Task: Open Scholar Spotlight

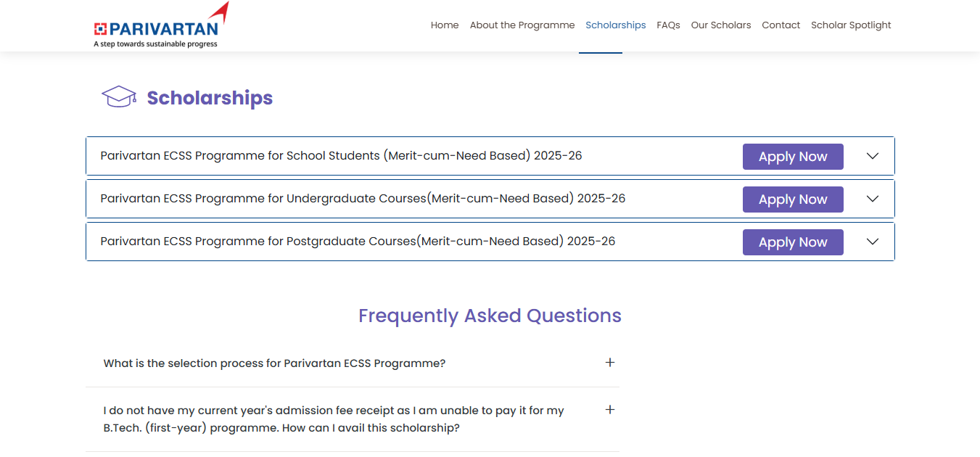Action: tap(851, 25)
